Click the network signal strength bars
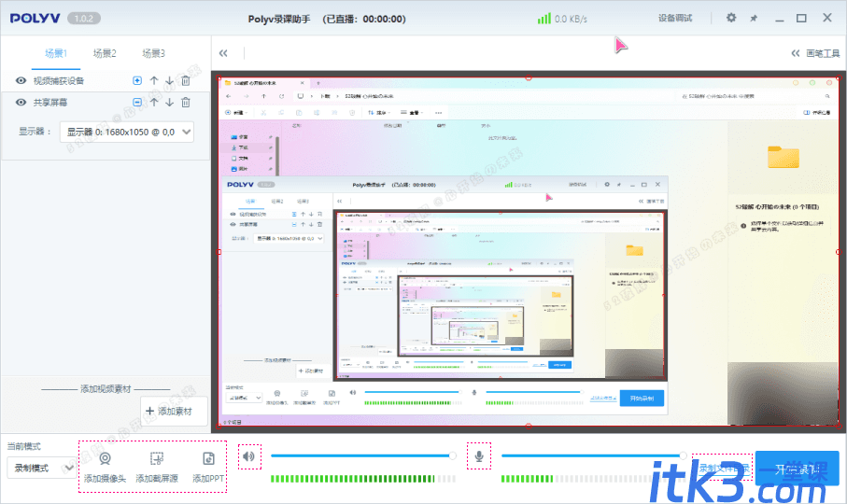The width and height of the screenshot is (847, 504). point(543,19)
